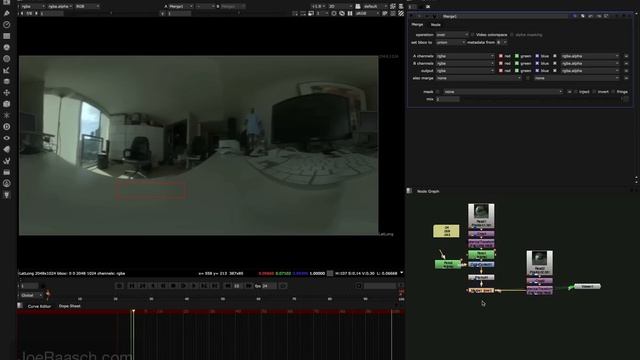
Task: Open the Other nodes toolbar menu
Action: click(x=7, y=172)
